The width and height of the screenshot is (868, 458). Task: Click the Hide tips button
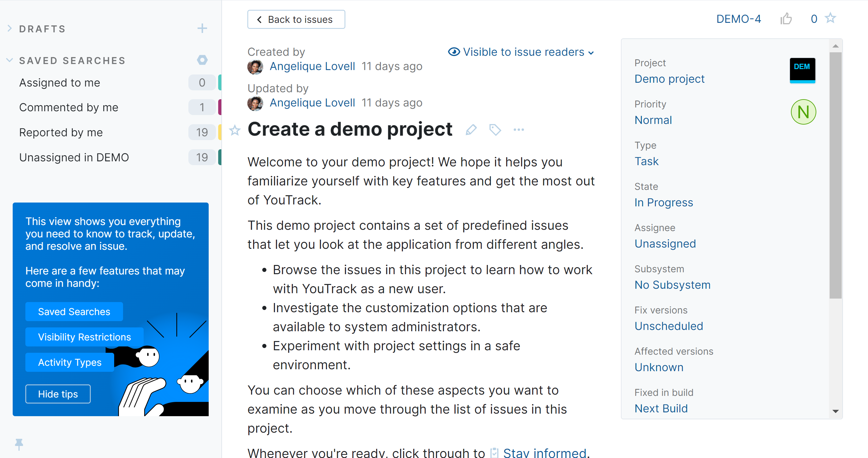click(x=58, y=394)
